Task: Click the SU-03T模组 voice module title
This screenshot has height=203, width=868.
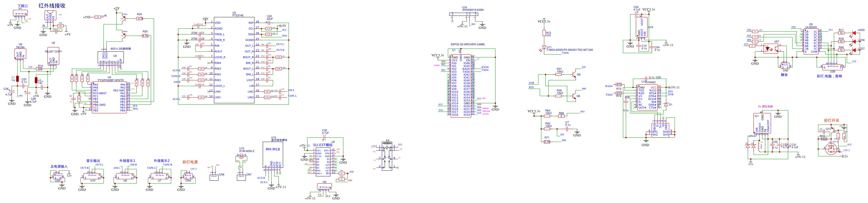Action: [x=322, y=145]
